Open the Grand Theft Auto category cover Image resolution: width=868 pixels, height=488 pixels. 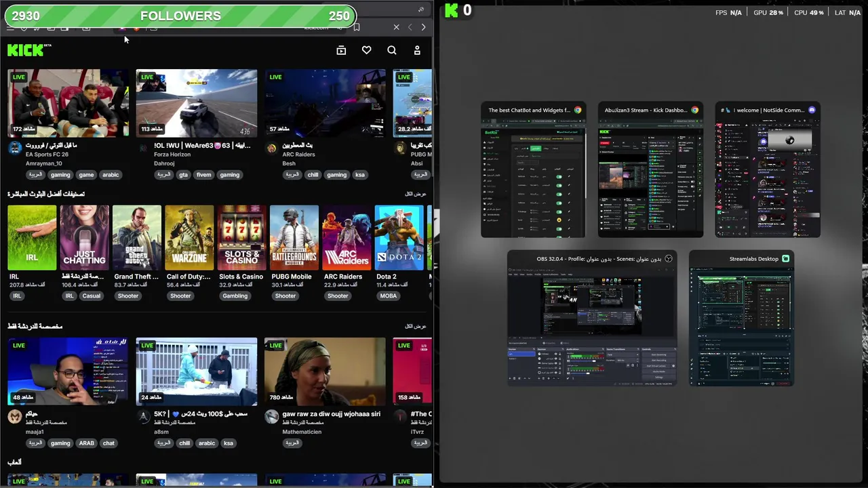[137, 237]
